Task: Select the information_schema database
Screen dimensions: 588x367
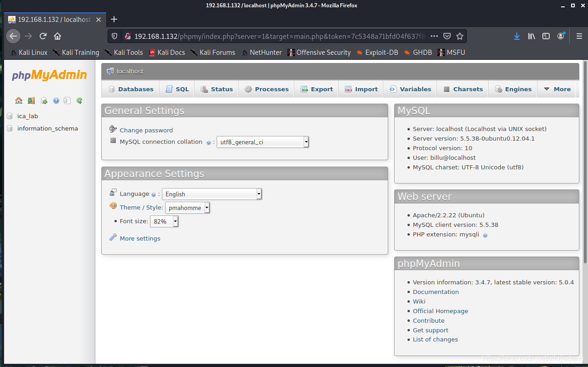Action: 47,129
